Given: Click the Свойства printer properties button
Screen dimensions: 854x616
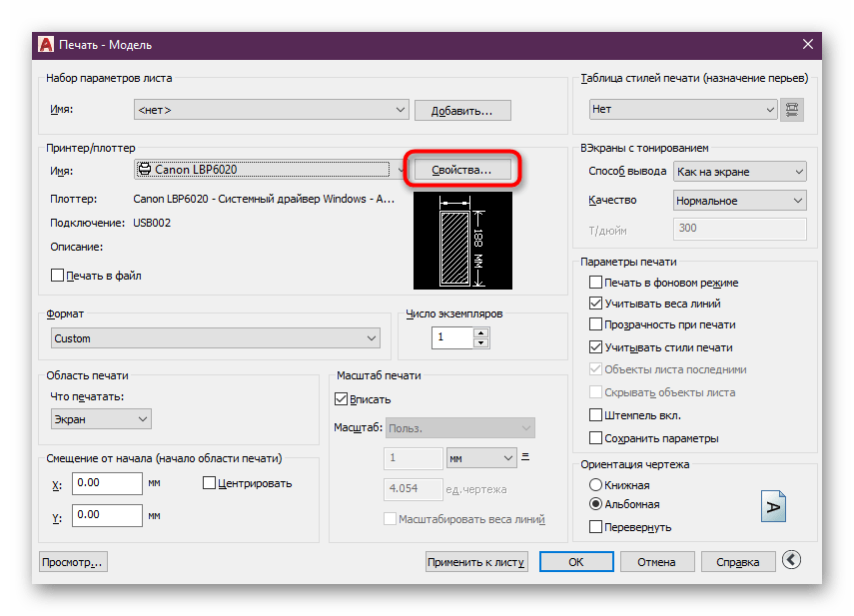Looking at the screenshot, I should (x=461, y=170).
